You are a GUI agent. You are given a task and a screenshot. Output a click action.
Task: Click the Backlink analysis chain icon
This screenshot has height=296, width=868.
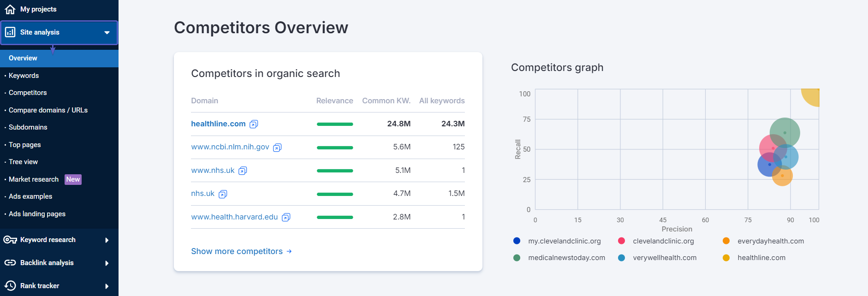10,263
